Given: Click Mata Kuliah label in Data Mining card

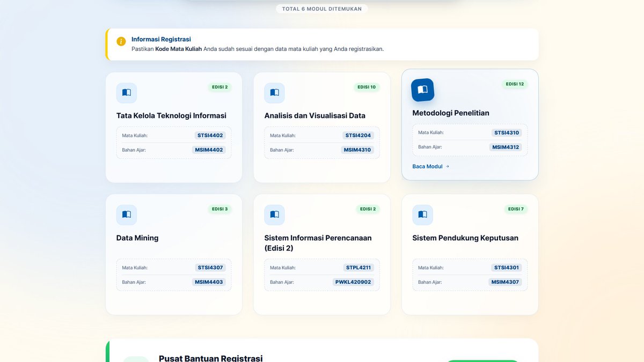Looking at the screenshot, I should tap(135, 268).
